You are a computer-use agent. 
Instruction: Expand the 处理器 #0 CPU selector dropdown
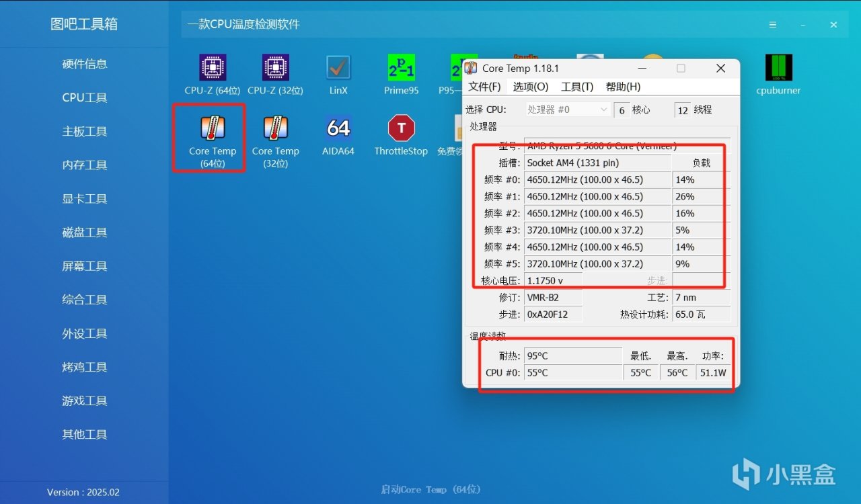(567, 110)
